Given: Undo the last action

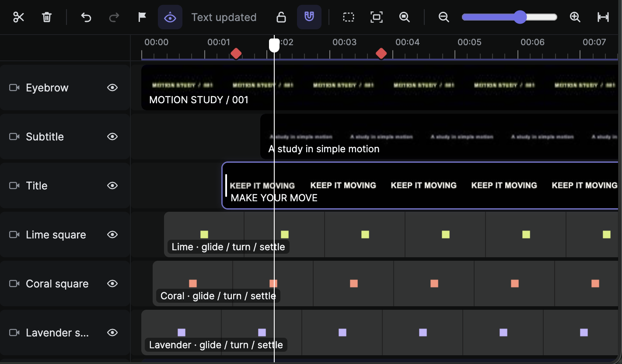Looking at the screenshot, I should [x=86, y=17].
